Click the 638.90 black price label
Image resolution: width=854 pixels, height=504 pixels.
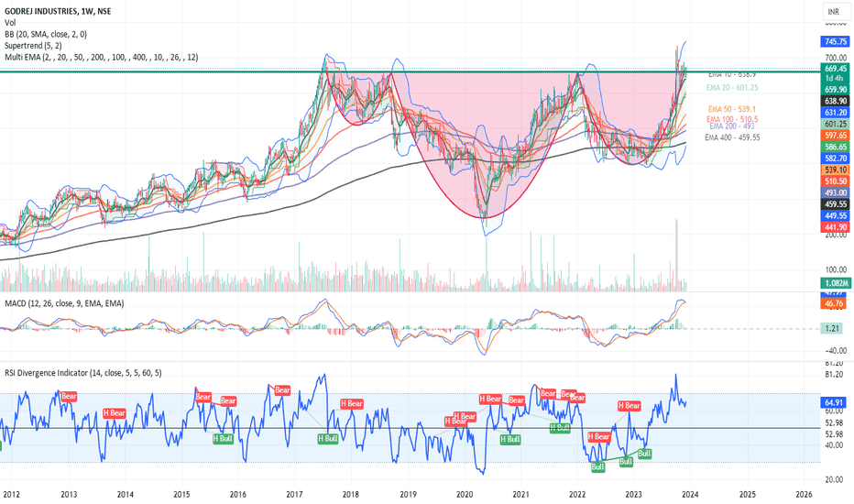[836, 101]
